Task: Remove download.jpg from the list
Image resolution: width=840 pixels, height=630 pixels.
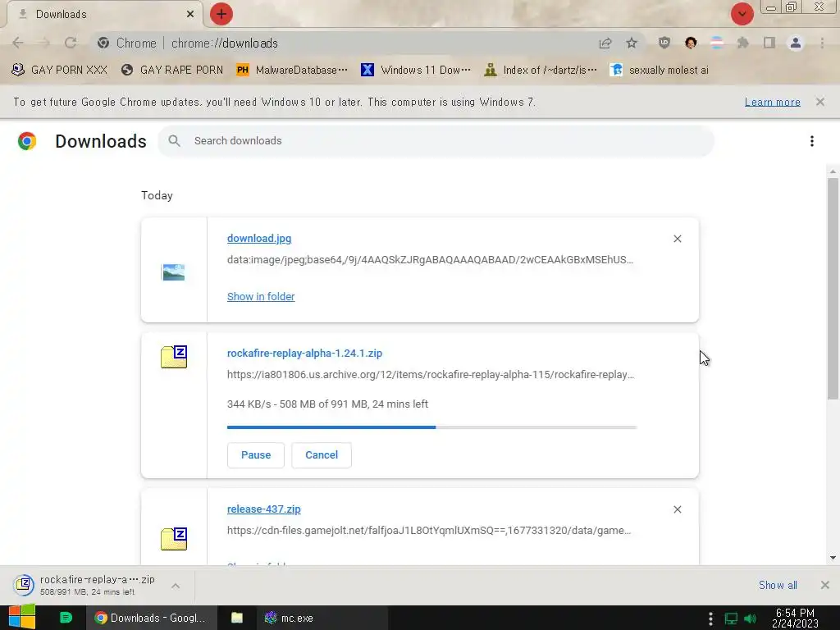Action: (677, 239)
